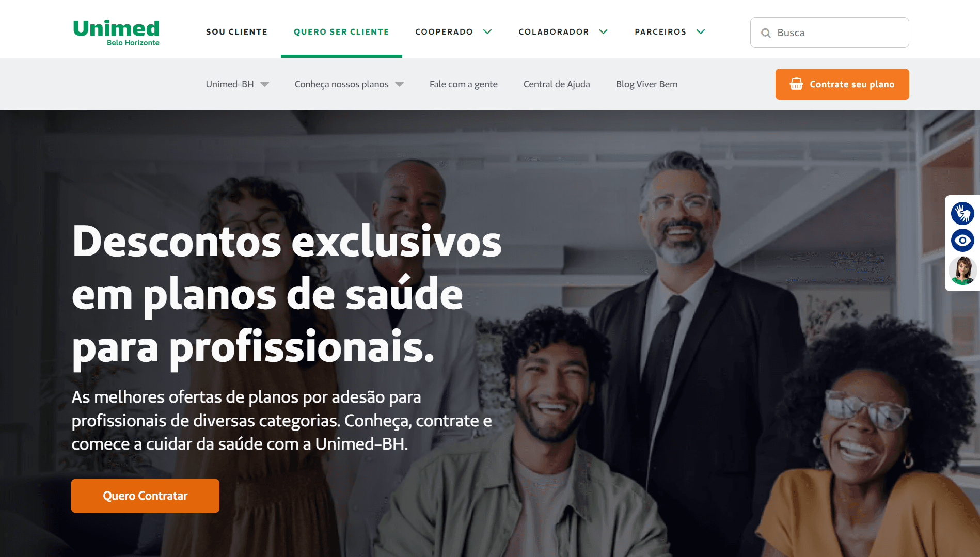This screenshot has width=980, height=557.
Task: Open the Conheça nossos planos dropdown
Action: point(349,84)
